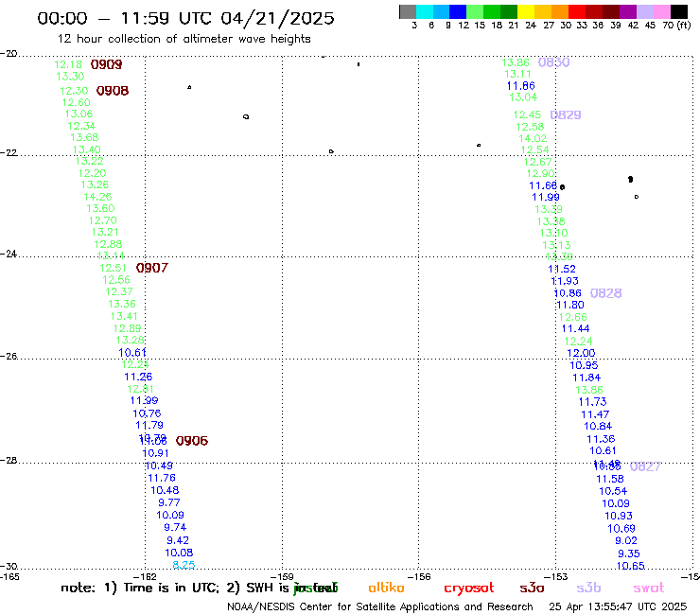The width and height of the screenshot is (700, 615).
Task: Click the time marker 0907
Action: 152,268
